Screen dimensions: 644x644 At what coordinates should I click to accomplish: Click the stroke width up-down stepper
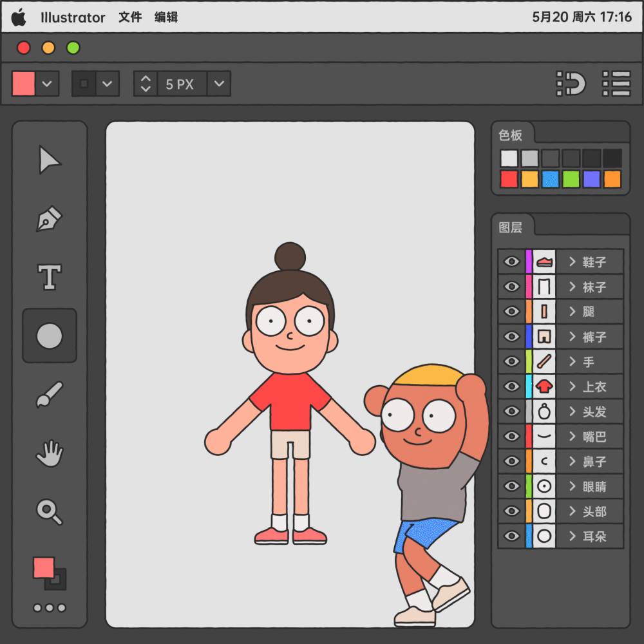tap(146, 84)
